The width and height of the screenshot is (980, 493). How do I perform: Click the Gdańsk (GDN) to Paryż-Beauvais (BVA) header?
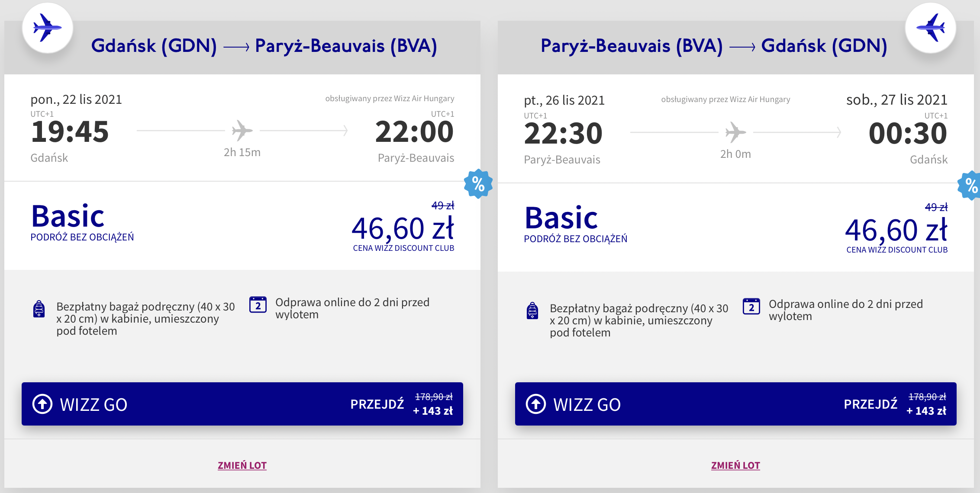(x=264, y=46)
